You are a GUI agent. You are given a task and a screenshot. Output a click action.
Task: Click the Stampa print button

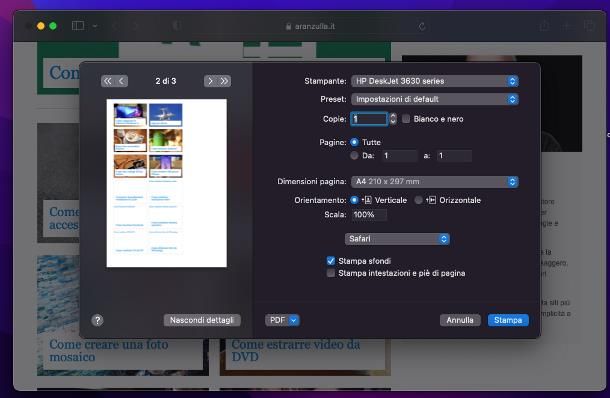click(508, 320)
